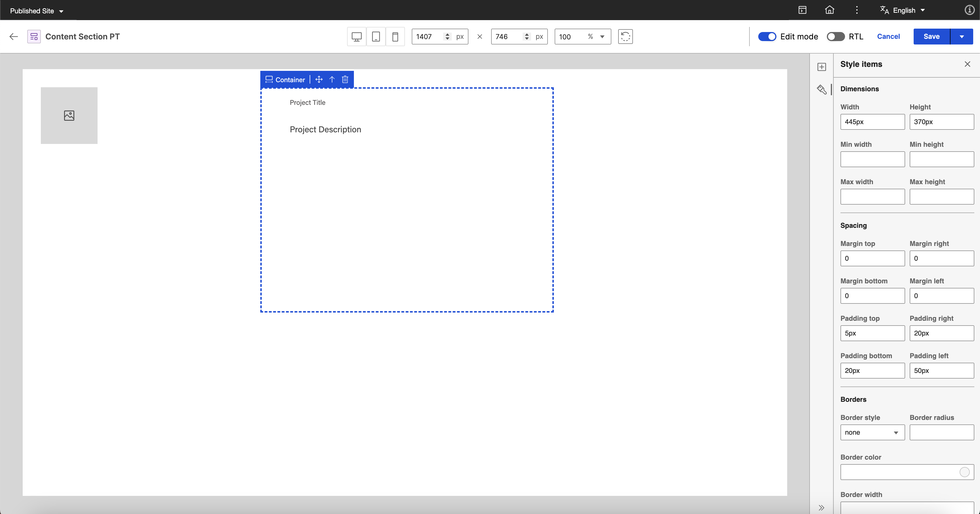
Task: Delete the selected Container
Action: pyautogui.click(x=345, y=79)
